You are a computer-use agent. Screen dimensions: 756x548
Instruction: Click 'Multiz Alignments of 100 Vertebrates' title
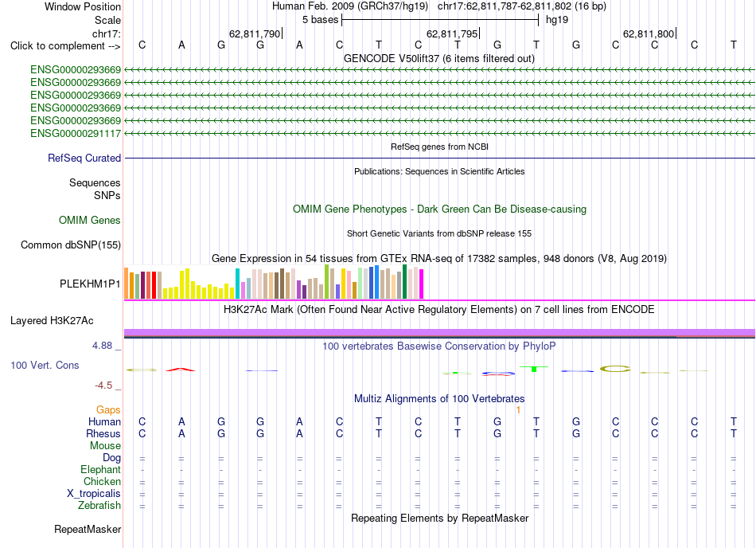[x=439, y=399]
